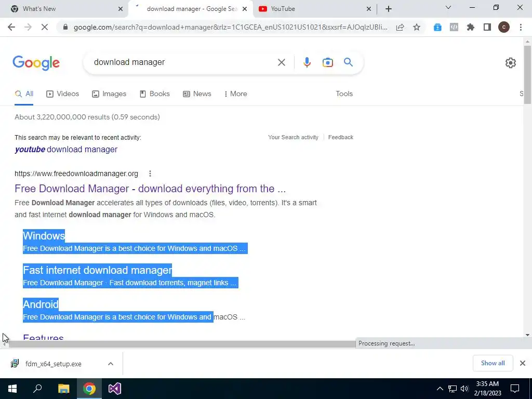
Task: Click the vertical page scrollbar thumb
Action: click(527, 75)
